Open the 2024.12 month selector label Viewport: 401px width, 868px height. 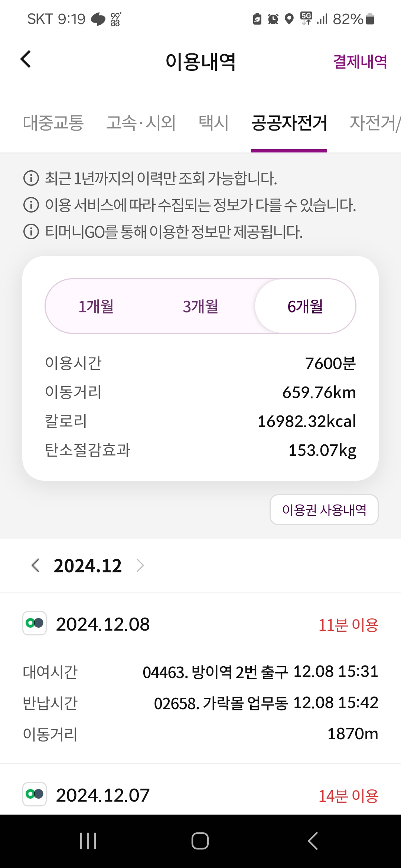[88, 566]
